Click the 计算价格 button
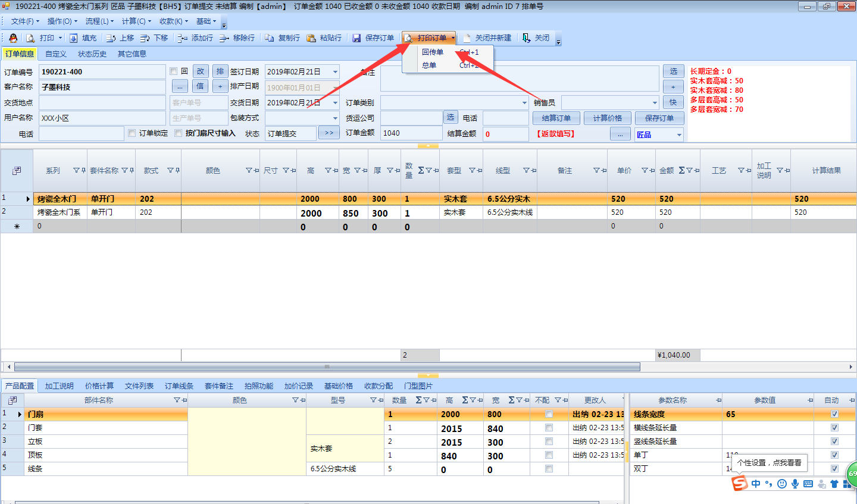This screenshot has width=857, height=504. pos(607,118)
